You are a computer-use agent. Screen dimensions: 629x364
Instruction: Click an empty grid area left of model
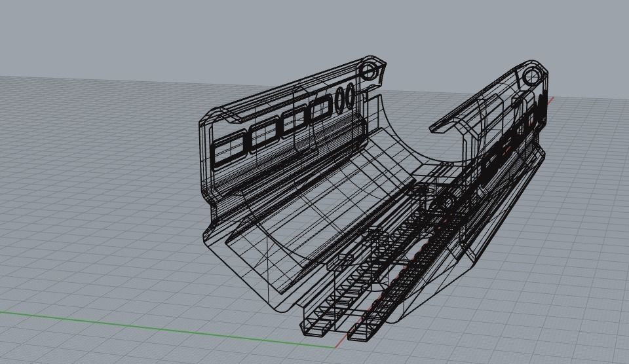(x=100, y=181)
